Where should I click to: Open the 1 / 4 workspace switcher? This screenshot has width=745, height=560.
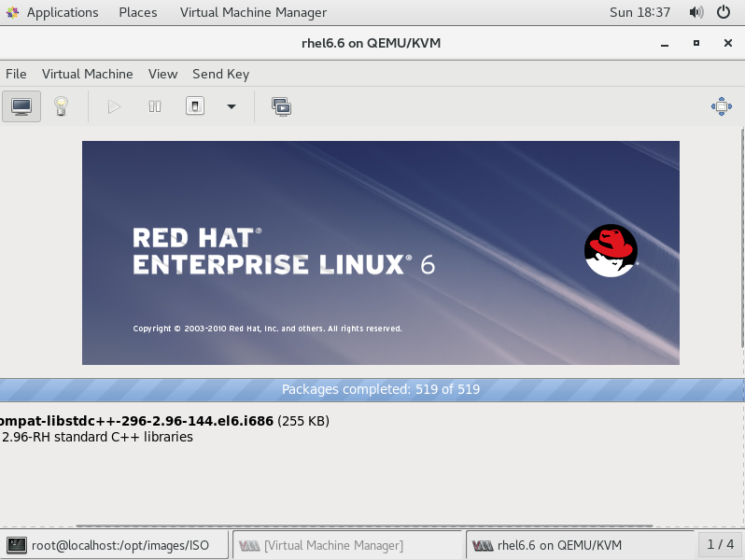click(x=721, y=544)
